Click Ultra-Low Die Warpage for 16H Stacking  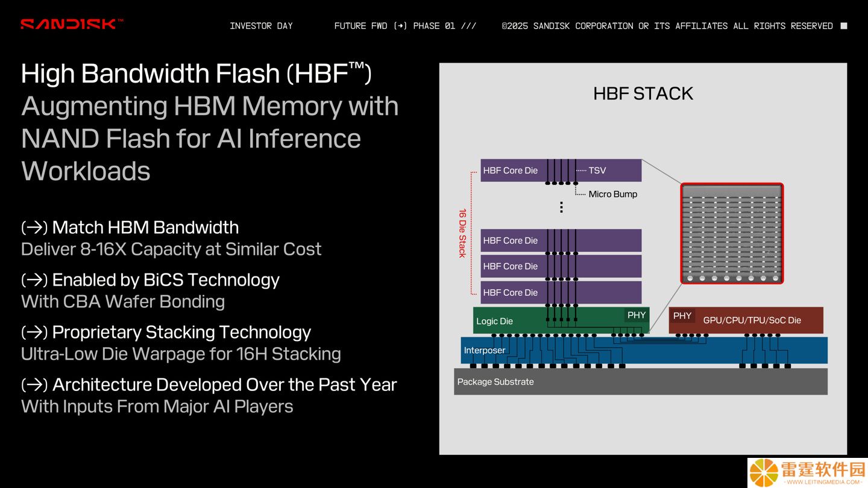click(x=181, y=354)
